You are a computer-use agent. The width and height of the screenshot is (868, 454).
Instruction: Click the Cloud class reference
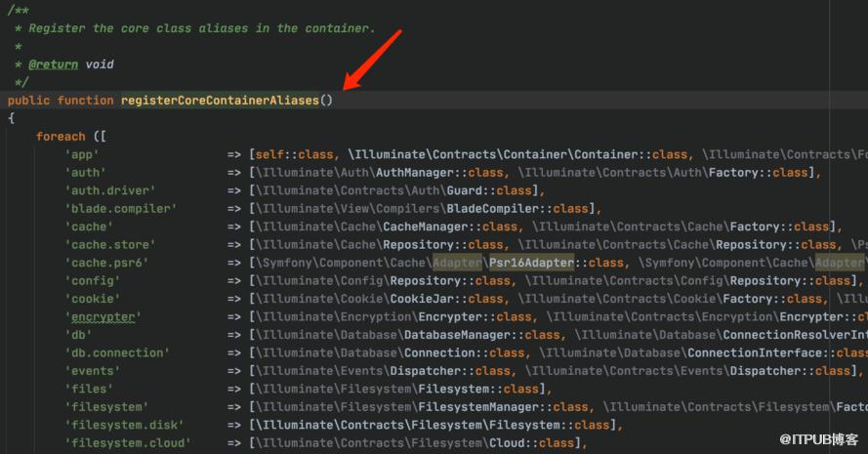click(x=507, y=443)
